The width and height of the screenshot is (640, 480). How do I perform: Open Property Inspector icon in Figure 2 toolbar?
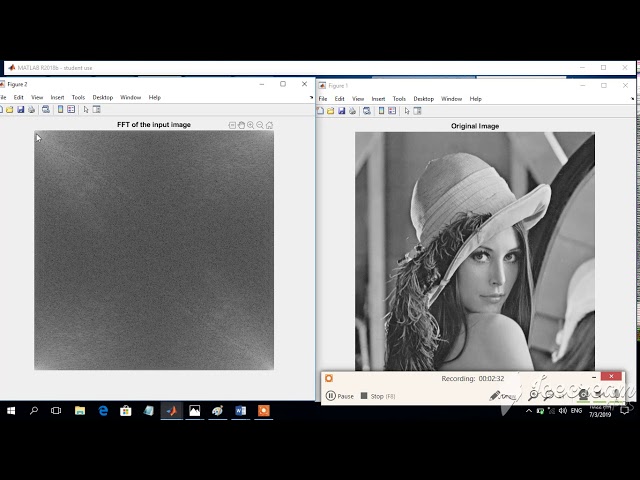(97, 109)
